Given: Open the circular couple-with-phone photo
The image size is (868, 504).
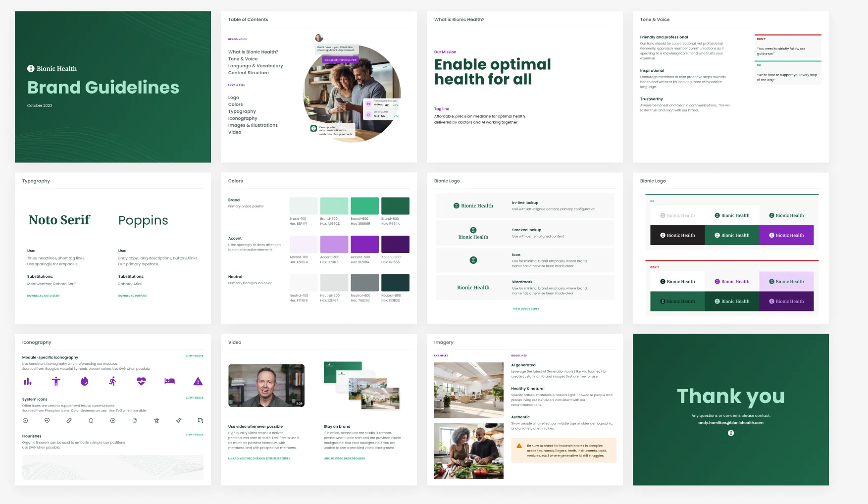Looking at the screenshot, I should click(352, 94).
